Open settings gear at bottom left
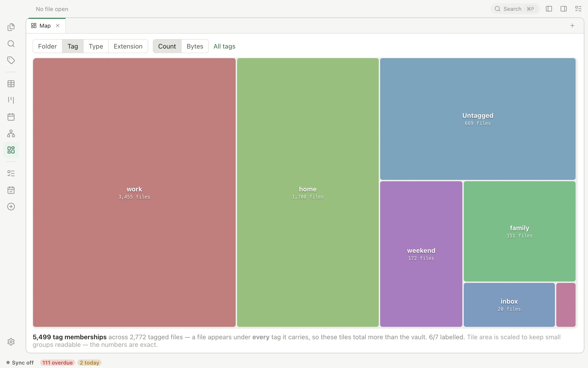The width and height of the screenshot is (588, 368). pyautogui.click(x=11, y=342)
